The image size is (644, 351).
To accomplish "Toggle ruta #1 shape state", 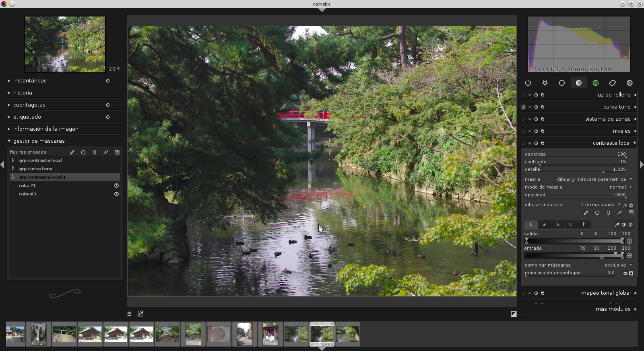I will (116, 186).
